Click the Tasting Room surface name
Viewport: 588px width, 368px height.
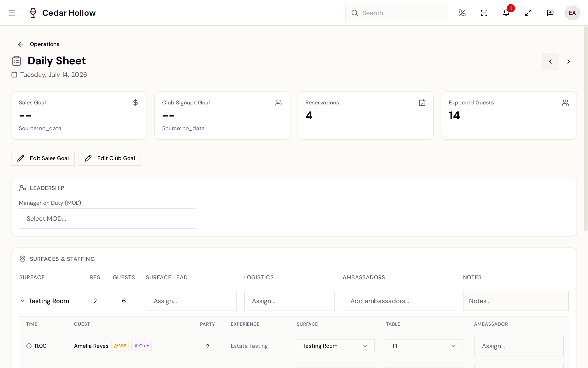point(49,301)
